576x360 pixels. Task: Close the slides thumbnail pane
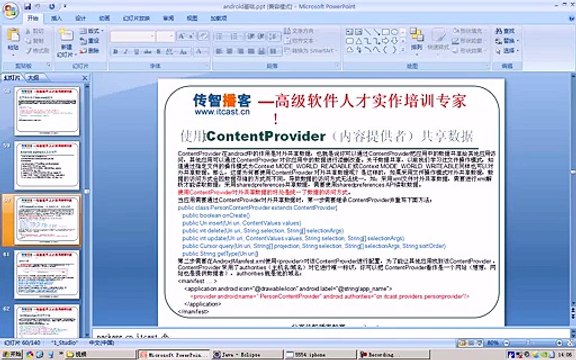[x=85, y=78]
